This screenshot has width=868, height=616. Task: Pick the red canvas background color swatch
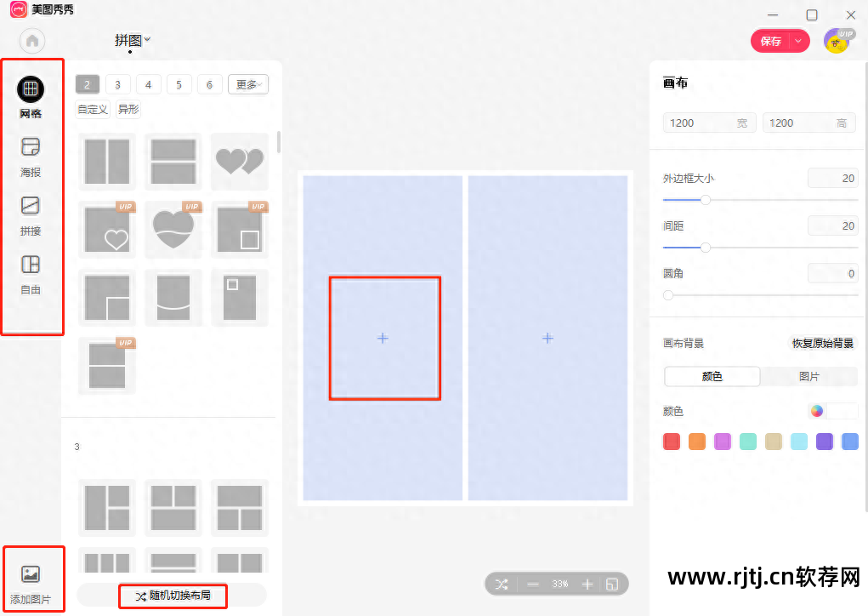(671, 441)
